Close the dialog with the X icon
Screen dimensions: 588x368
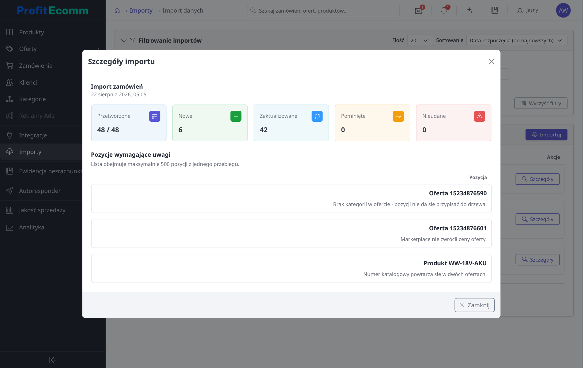492,62
